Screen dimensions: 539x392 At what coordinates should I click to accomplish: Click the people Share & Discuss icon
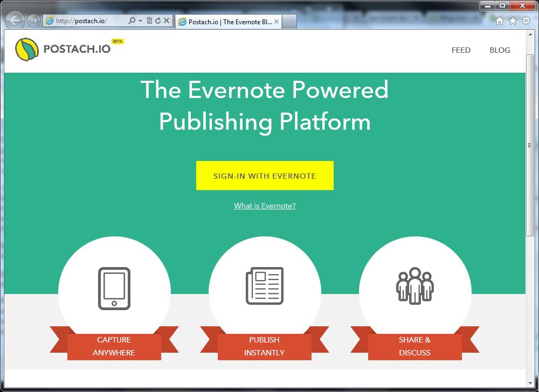pyautogui.click(x=414, y=285)
